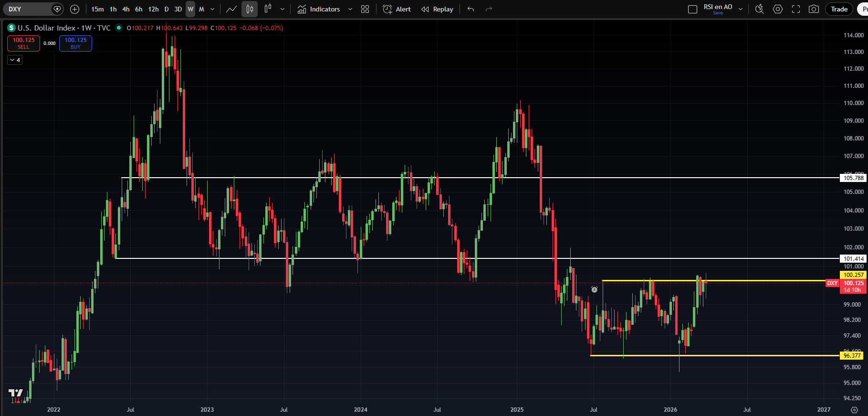Open quick search lightning icon
Screen dimensions: 868x416
pyautogui.click(x=759, y=9)
